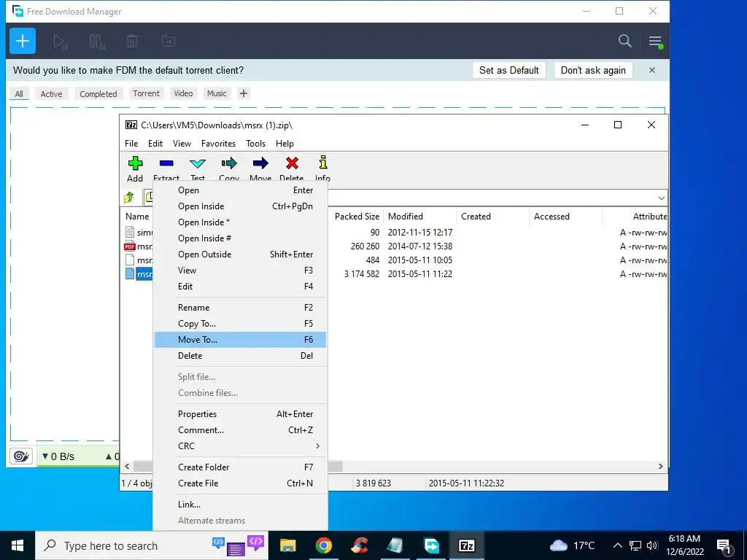The image size is (747, 560).
Task: Open the 7-Zip Tools menu
Action: tap(255, 144)
